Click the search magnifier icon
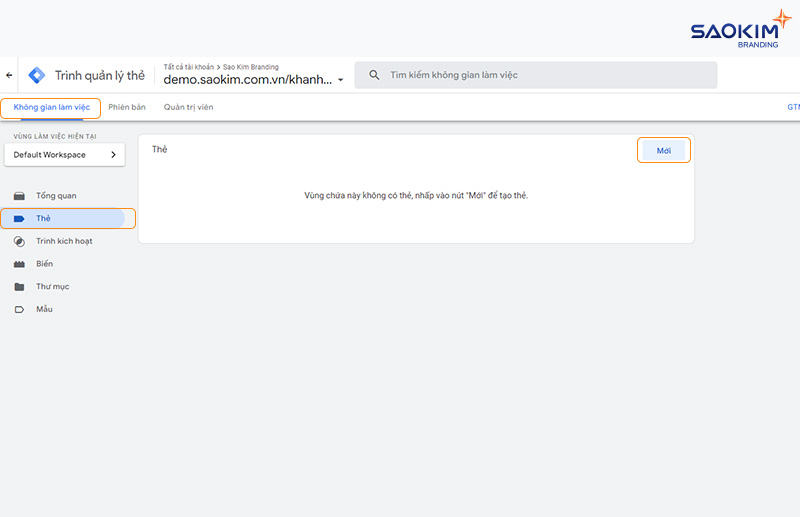The height and width of the screenshot is (517, 800). 374,75
